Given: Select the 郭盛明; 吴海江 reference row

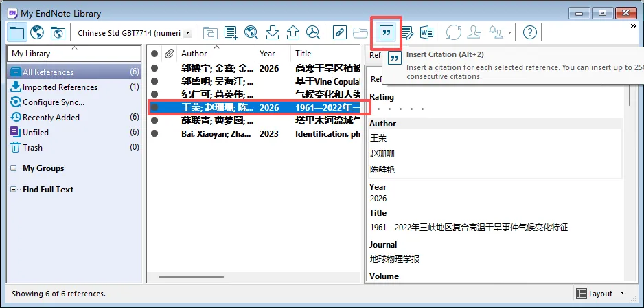Looking at the screenshot, I should pyautogui.click(x=254, y=81).
